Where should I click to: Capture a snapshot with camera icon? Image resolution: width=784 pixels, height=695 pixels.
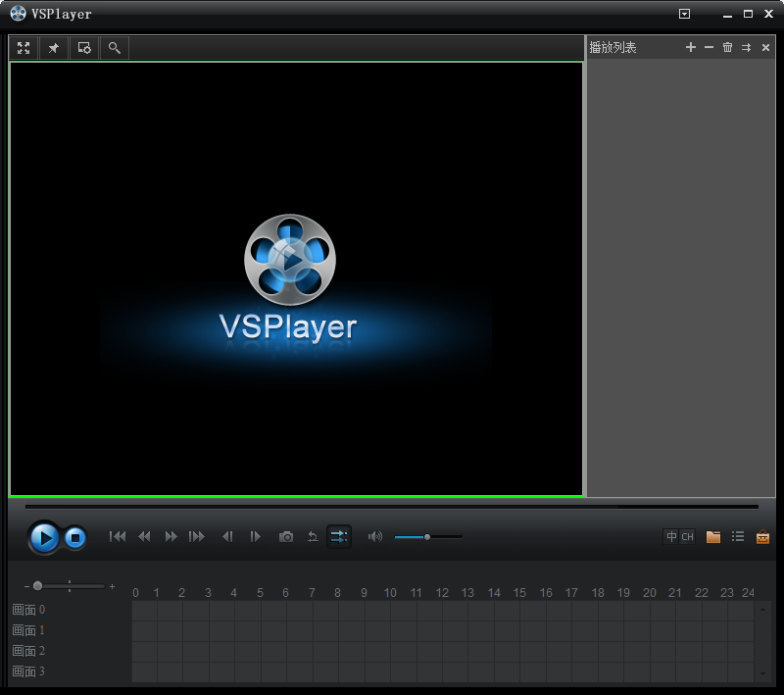[x=286, y=537]
